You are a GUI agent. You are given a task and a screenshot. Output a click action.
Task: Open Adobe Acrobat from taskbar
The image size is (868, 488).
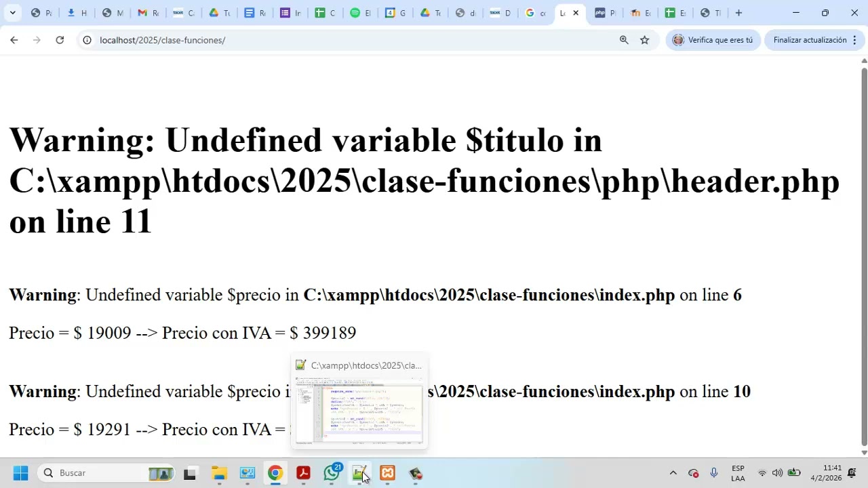pyautogui.click(x=303, y=473)
